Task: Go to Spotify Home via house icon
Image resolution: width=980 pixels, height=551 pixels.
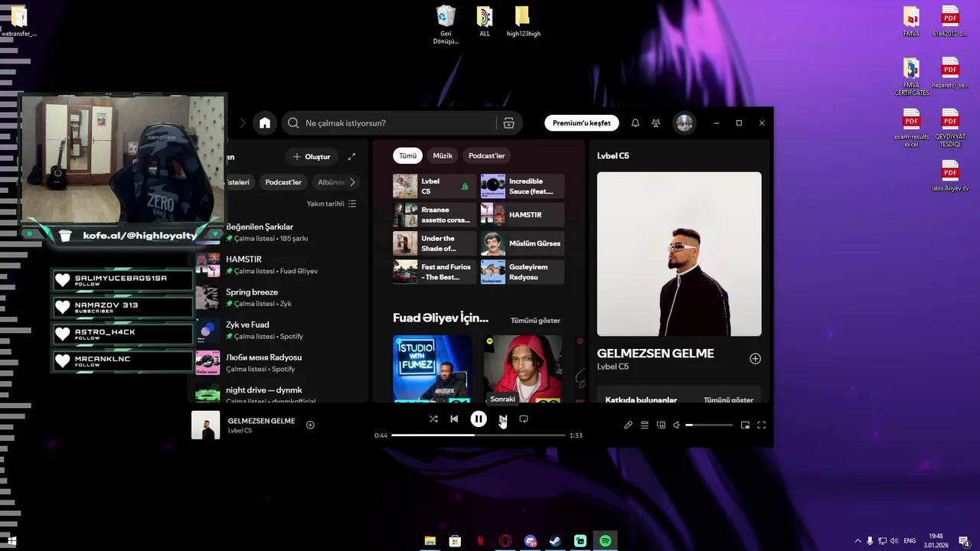Action: click(265, 122)
